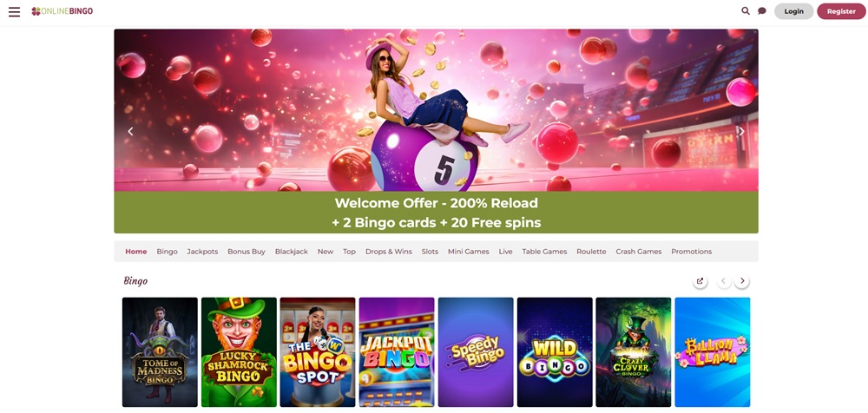Launch Lucky Shamrock Bingo game
The height and width of the screenshot is (413, 868).
click(x=239, y=352)
